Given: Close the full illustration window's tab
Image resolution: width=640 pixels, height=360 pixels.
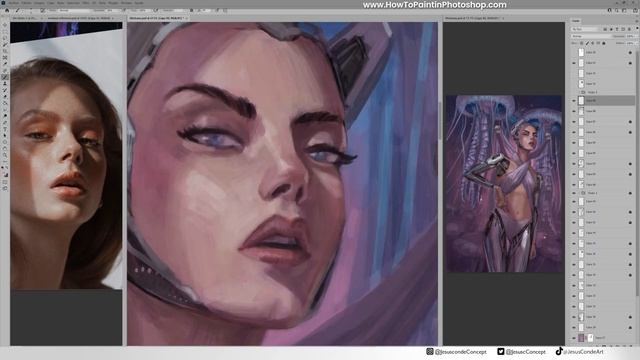Looking at the screenshot, I should click(x=503, y=18).
